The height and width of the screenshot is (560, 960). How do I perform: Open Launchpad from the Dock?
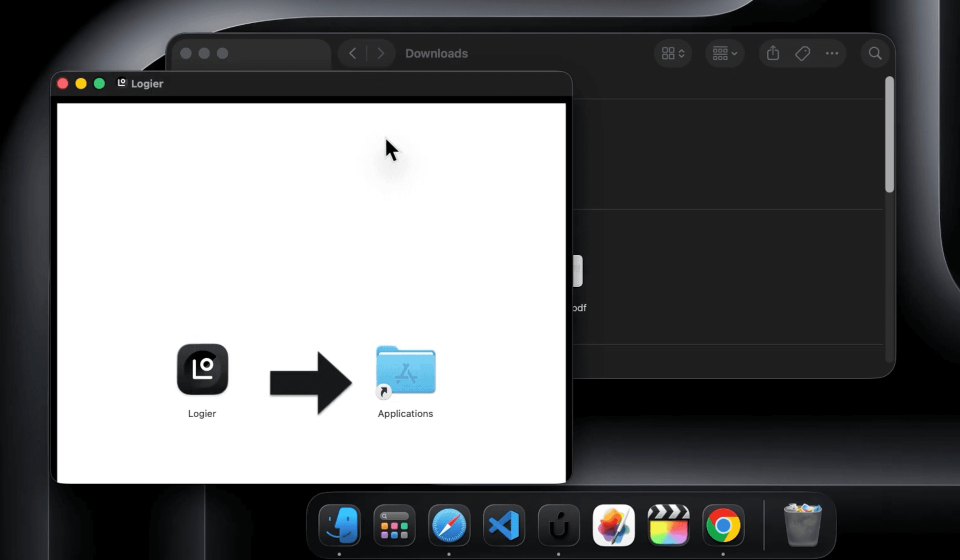394,526
